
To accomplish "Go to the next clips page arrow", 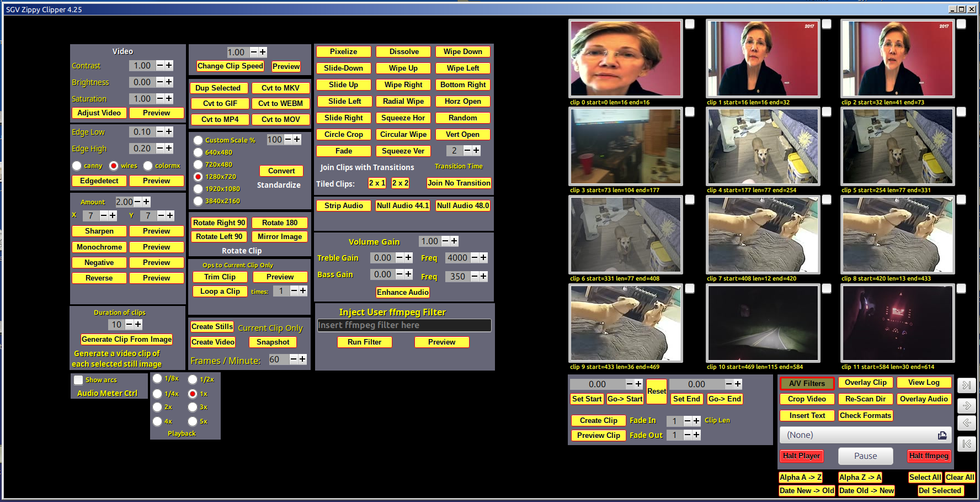I will (x=967, y=405).
